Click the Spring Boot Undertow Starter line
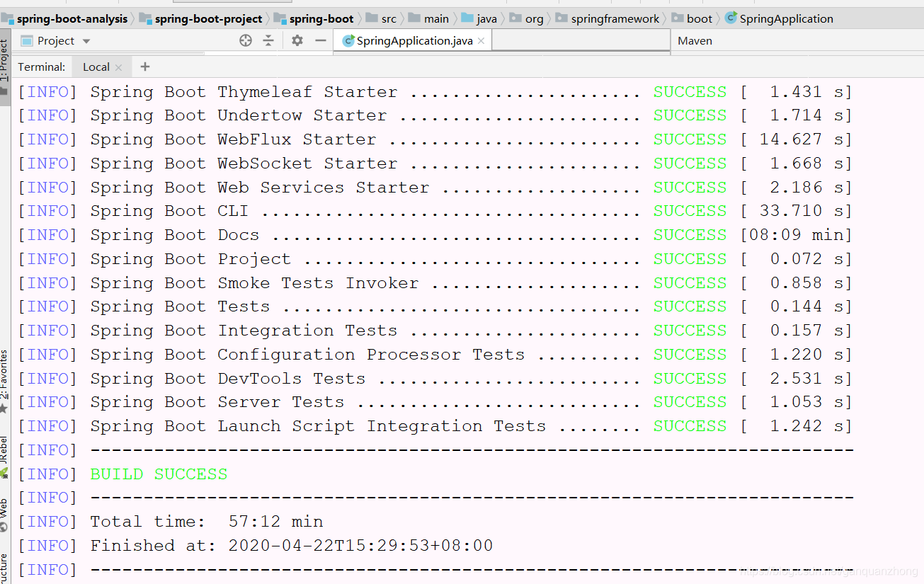The height and width of the screenshot is (584, 924). (435, 115)
